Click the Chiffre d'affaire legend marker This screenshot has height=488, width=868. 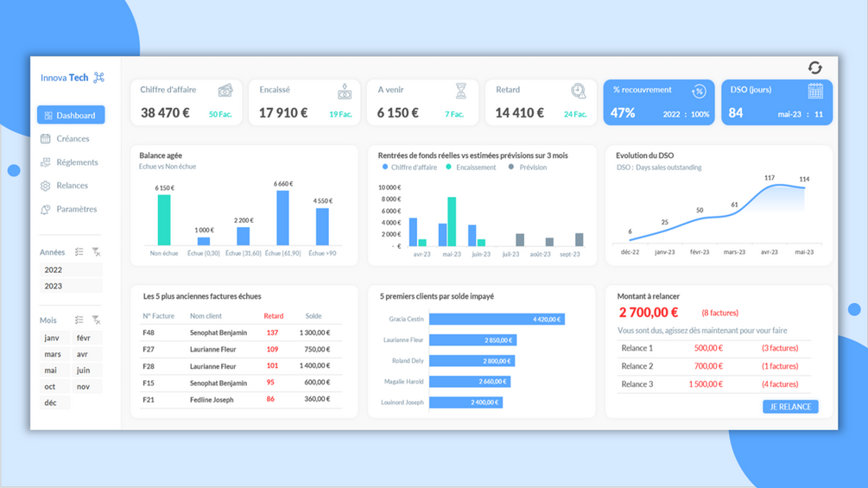pos(384,167)
